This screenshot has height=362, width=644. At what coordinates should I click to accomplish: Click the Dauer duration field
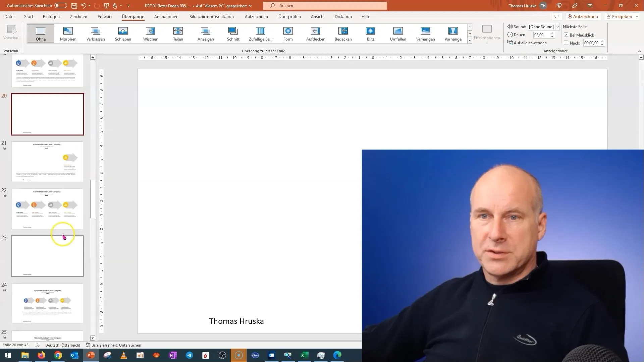pyautogui.click(x=541, y=35)
